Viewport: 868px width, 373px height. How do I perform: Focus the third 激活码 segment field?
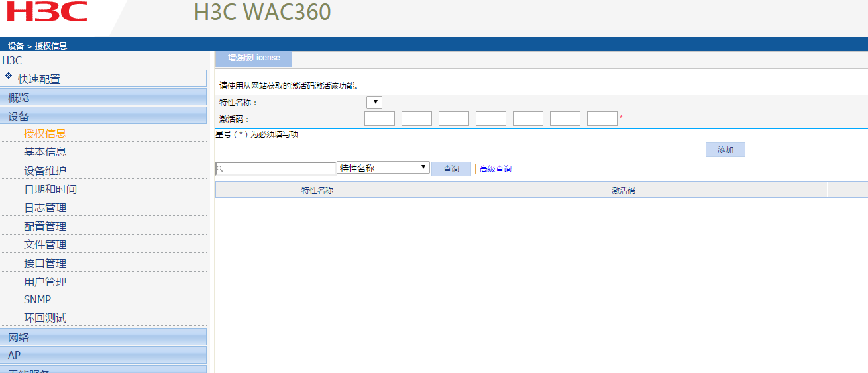point(454,119)
